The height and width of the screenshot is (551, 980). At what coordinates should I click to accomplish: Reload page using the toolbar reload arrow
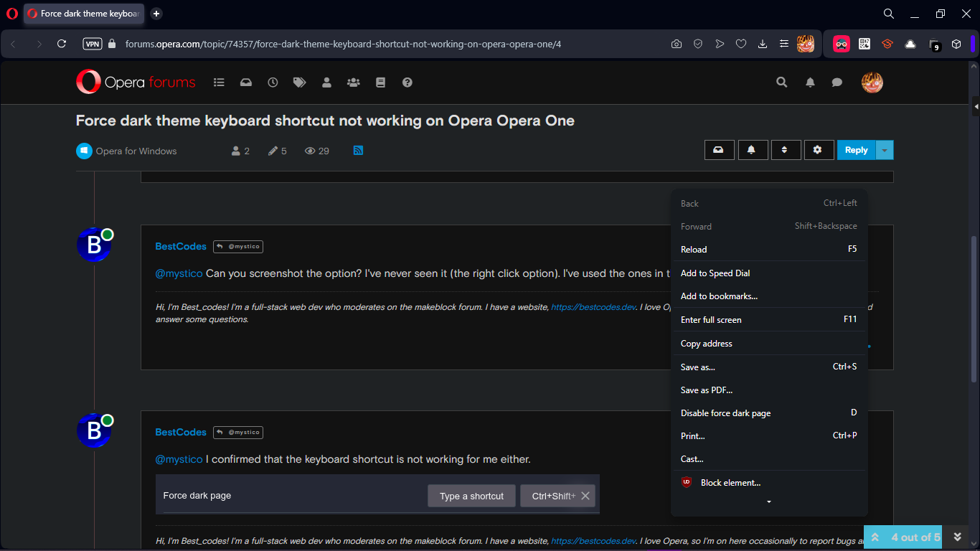pos(62,44)
